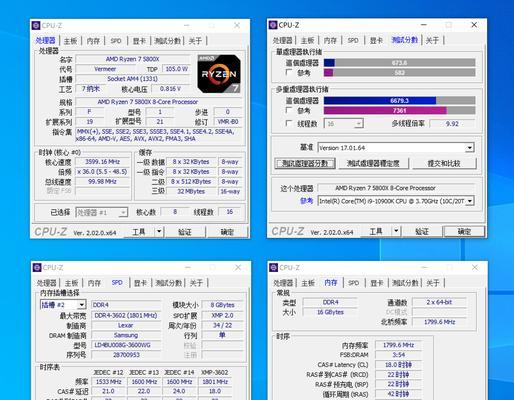Viewport: 514px width, 400px height.
Task: Click the CPU-Z title icon in the processor window
Action: tap(36, 25)
